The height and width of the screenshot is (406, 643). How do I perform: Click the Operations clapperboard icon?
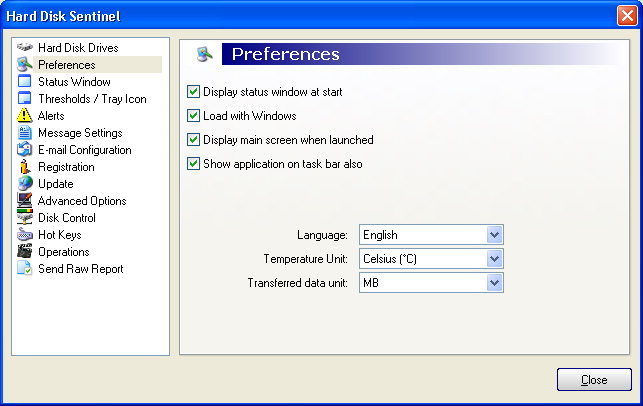pyautogui.click(x=25, y=251)
